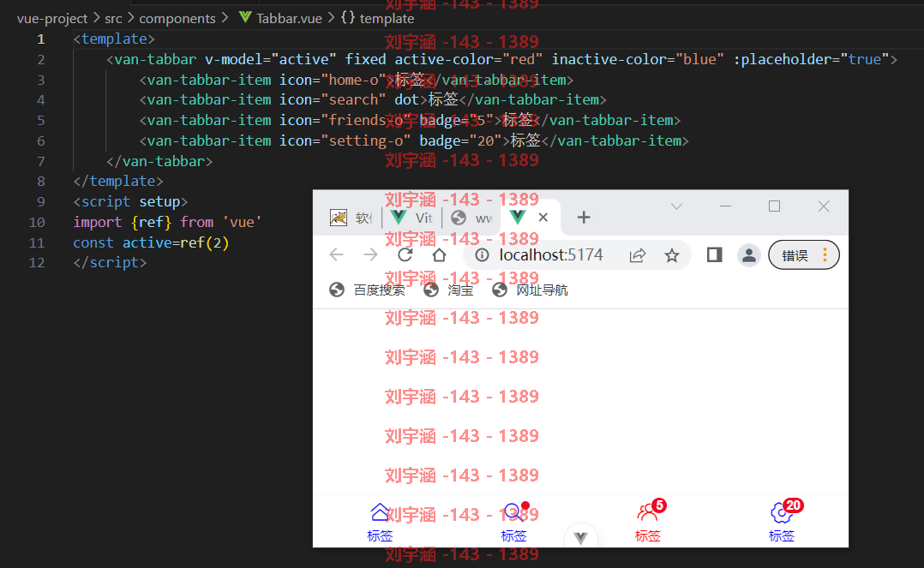Open the 百度搜索 bookmark
The image size is (924, 568).
pos(367,290)
